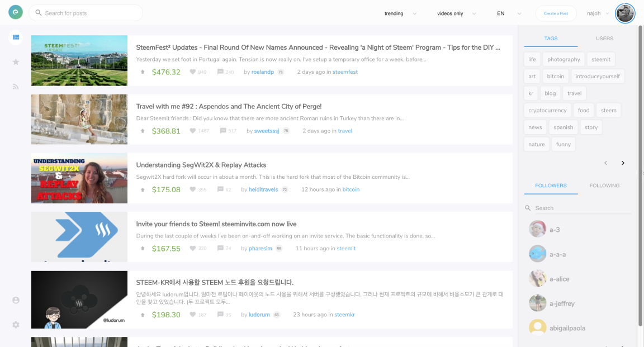Click heart icon on Travel with me post
The height and width of the screenshot is (347, 644).
click(193, 131)
